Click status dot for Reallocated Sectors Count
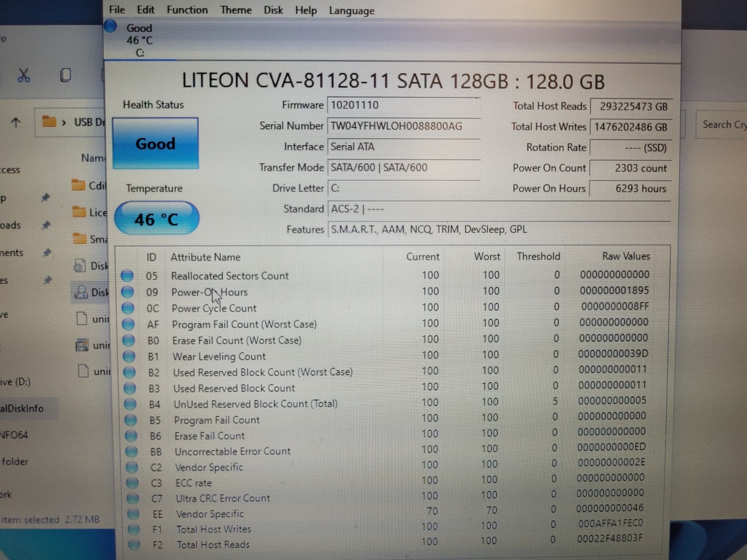The image size is (747, 560). pyautogui.click(x=127, y=276)
